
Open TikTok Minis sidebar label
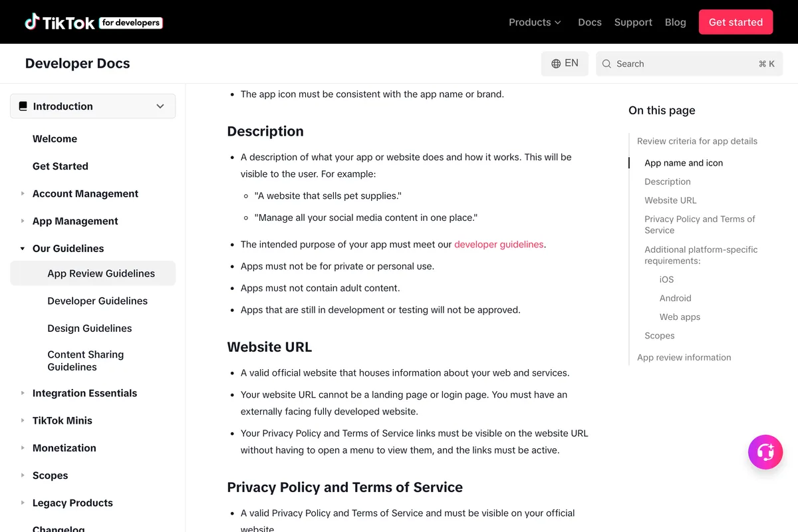63,420
